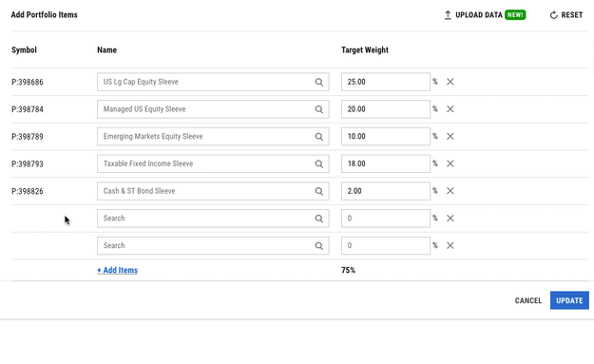Click search icon in Emerging Markets Equity Sleeve row
The height and width of the screenshot is (364, 594).
[319, 136]
